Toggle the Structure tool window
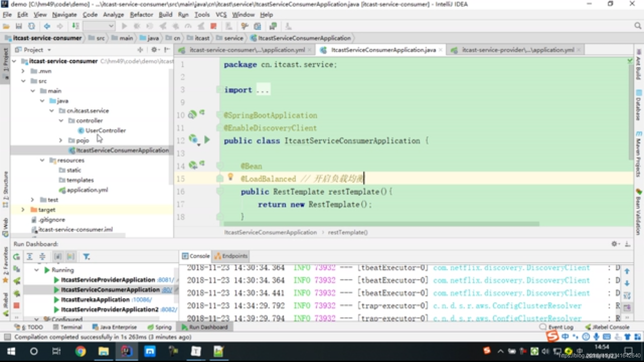This screenshot has width=644, height=362. pyautogui.click(x=5, y=189)
